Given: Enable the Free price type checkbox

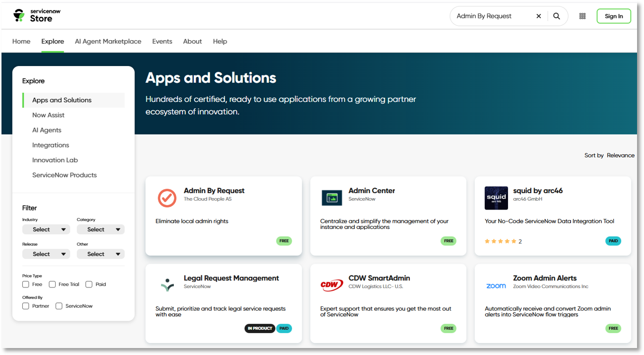Looking at the screenshot, I should pos(26,284).
